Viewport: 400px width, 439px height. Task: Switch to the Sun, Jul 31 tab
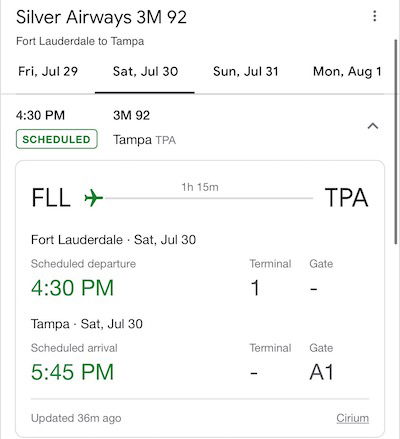246,71
